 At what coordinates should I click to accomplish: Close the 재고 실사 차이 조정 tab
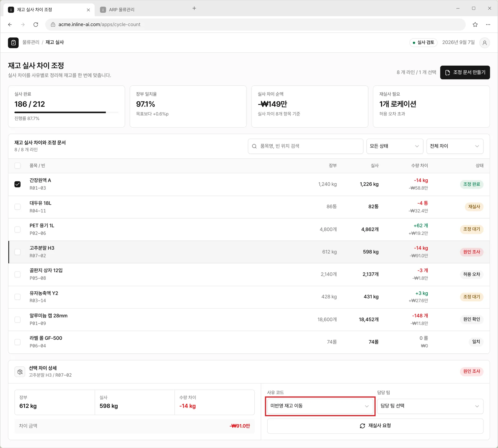pos(88,10)
